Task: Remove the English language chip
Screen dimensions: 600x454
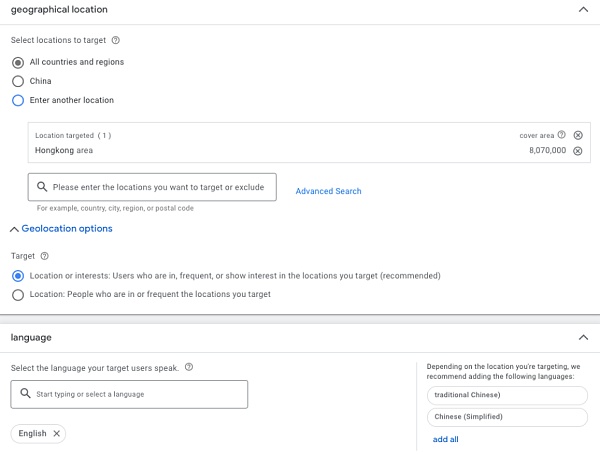Action: (57, 433)
